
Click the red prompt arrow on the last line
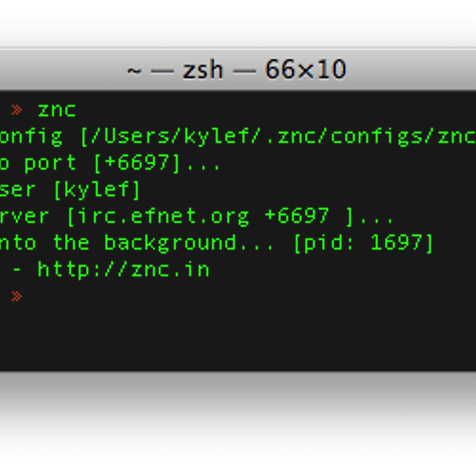click(x=17, y=296)
